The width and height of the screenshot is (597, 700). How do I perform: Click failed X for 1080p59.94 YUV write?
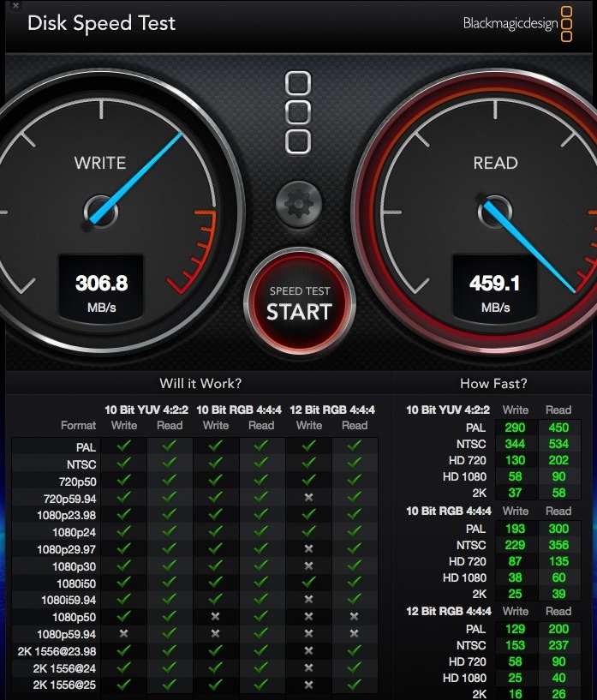tap(123, 633)
